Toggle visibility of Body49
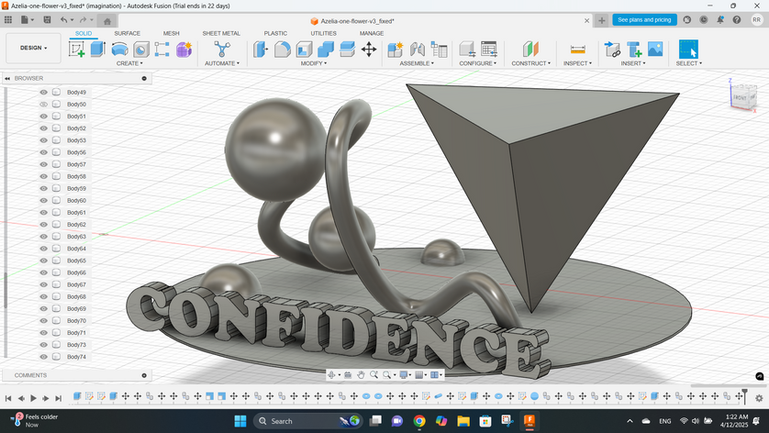The image size is (769, 433). (x=44, y=92)
